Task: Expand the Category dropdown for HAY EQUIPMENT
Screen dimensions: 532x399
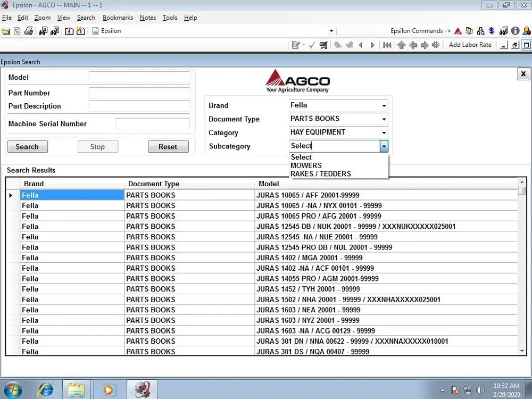Action: 384,132
